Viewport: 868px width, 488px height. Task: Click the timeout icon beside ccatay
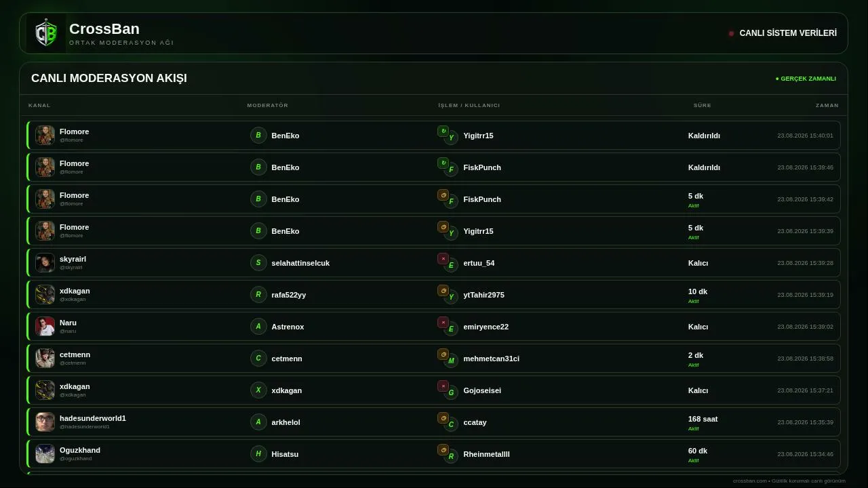tap(443, 418)
